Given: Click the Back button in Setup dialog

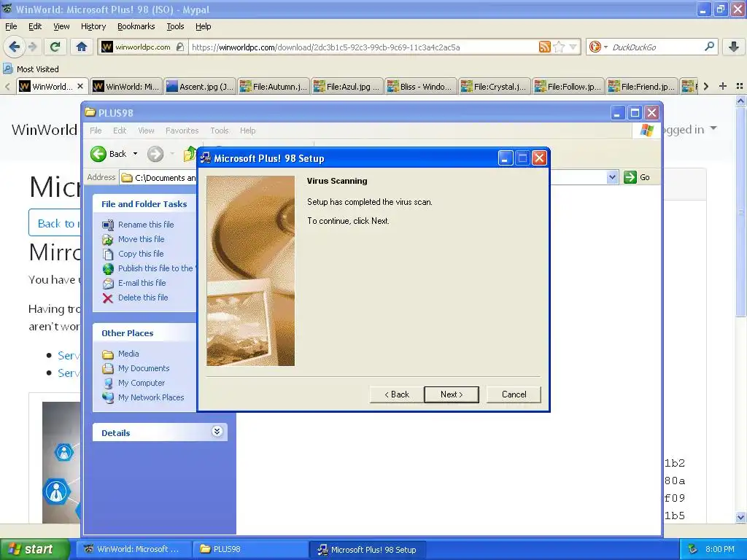Looking at the screenshot, I should pos(396,394).
